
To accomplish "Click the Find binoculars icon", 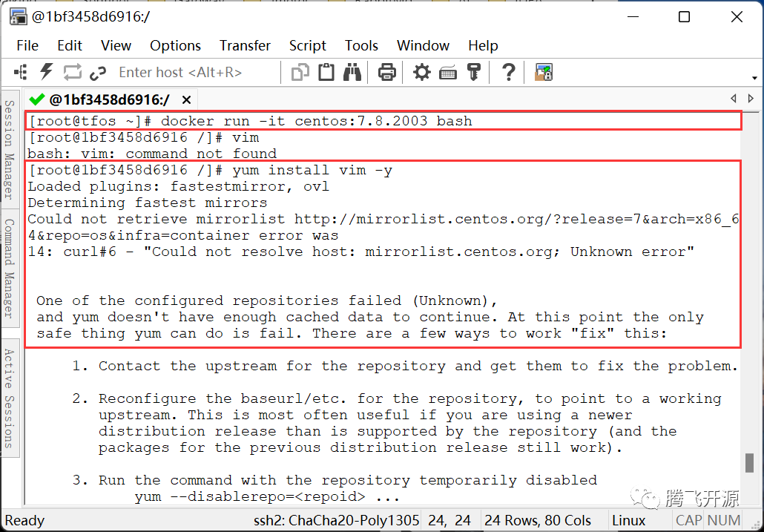I will pyautogui.click(x=352, y=72).
